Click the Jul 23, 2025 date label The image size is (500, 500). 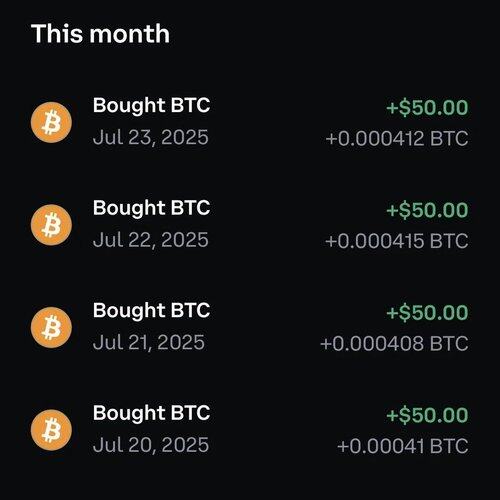click(151, 138)
